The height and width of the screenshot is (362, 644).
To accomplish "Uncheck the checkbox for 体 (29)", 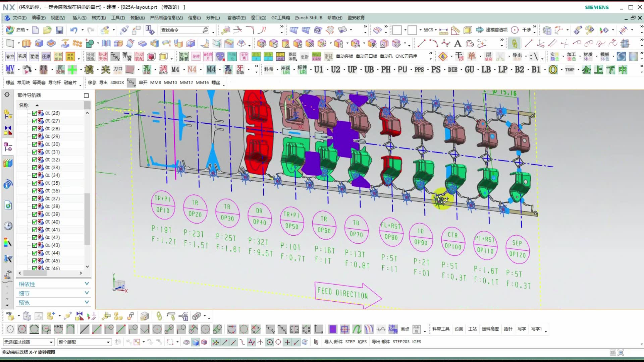I will point(35,136).
